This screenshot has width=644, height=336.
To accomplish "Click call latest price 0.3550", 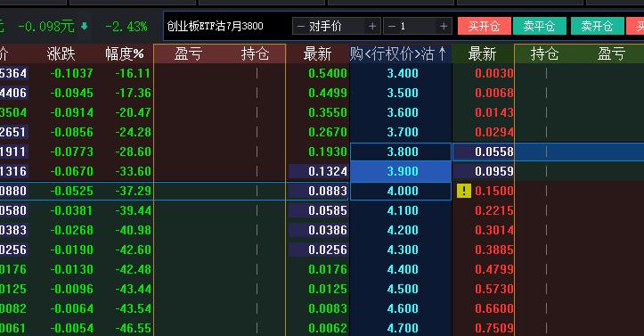I will 328,112.
